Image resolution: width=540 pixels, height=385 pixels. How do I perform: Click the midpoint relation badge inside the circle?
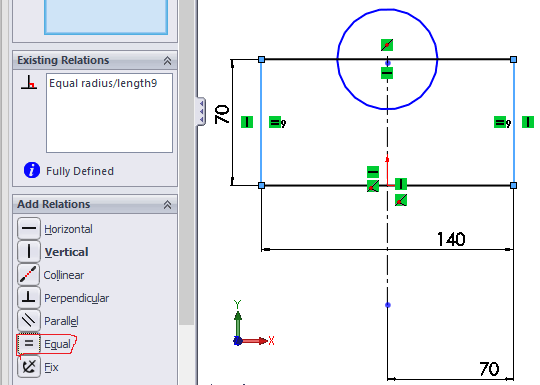click(x=387, y=45)
